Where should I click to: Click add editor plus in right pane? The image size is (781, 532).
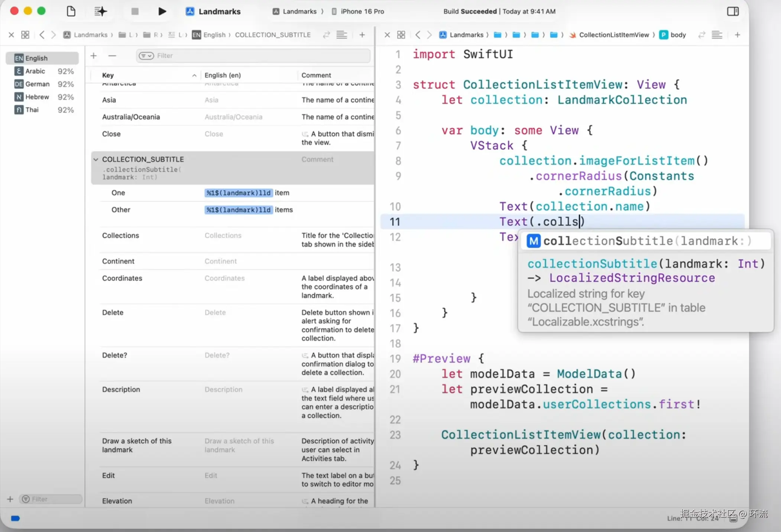[x=737, y=35]
